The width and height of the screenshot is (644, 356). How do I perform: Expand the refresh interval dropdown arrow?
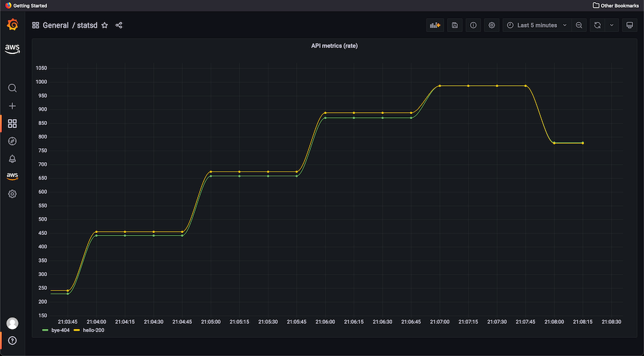point(611,25)
